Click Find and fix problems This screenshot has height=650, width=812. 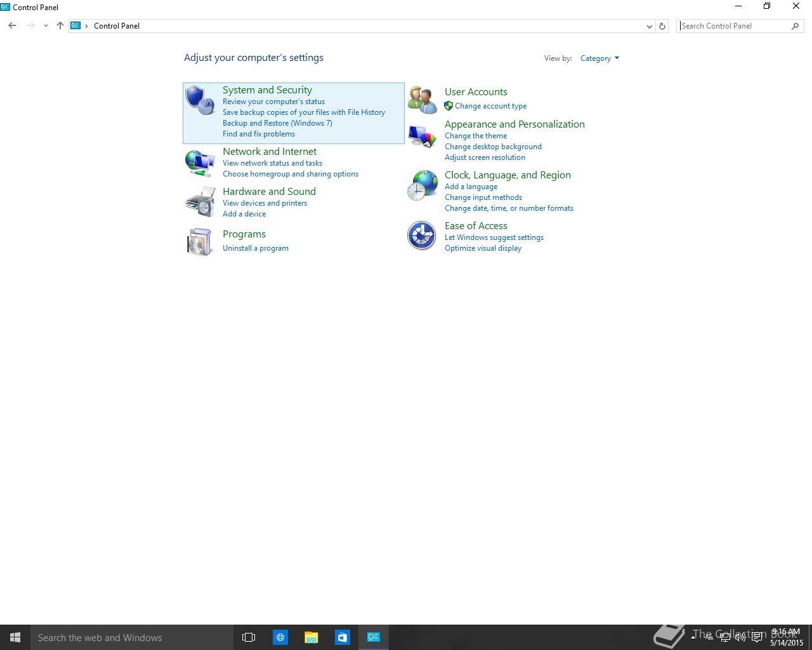tap(259, 134)
